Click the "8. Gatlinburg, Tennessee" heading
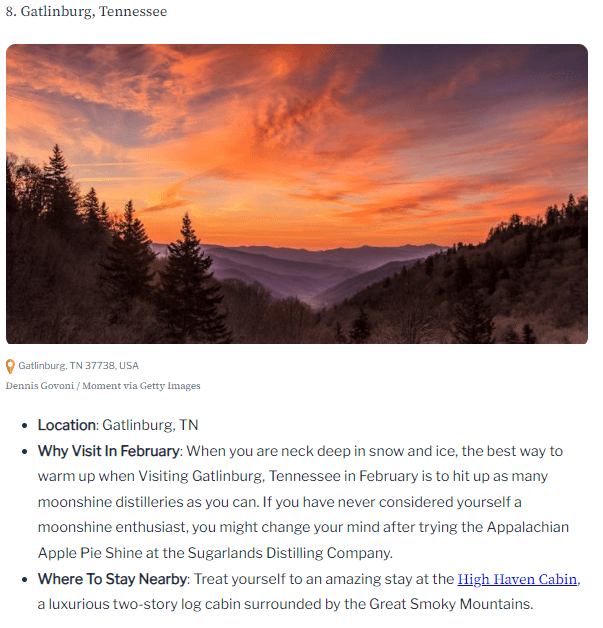Screen dimensions: 603x628 (x=86, y=12)
